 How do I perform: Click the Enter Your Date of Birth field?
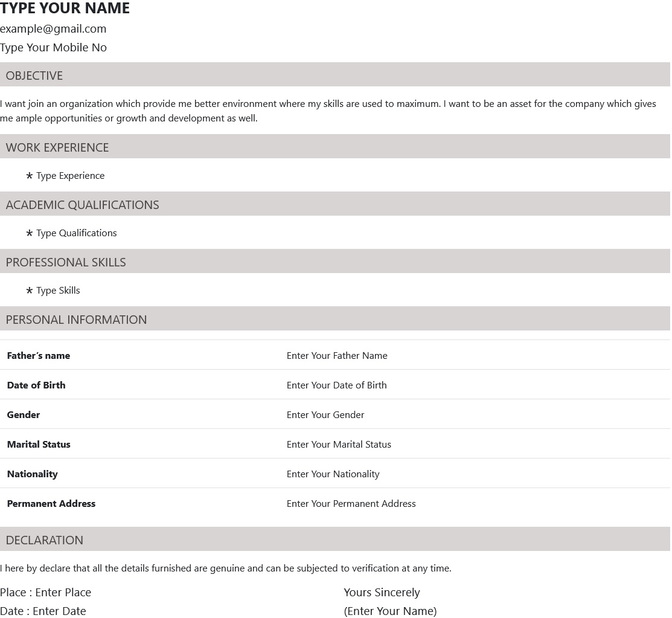336,385
